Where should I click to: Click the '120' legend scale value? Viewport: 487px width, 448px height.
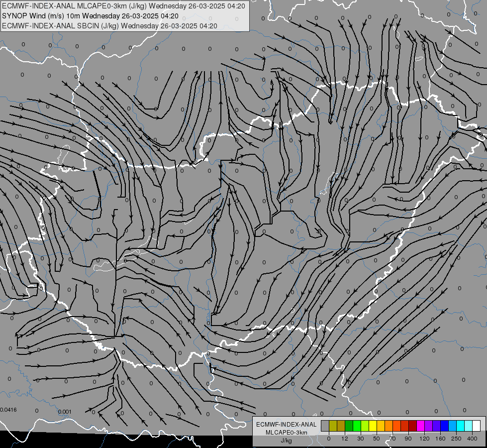coord(424,439)
